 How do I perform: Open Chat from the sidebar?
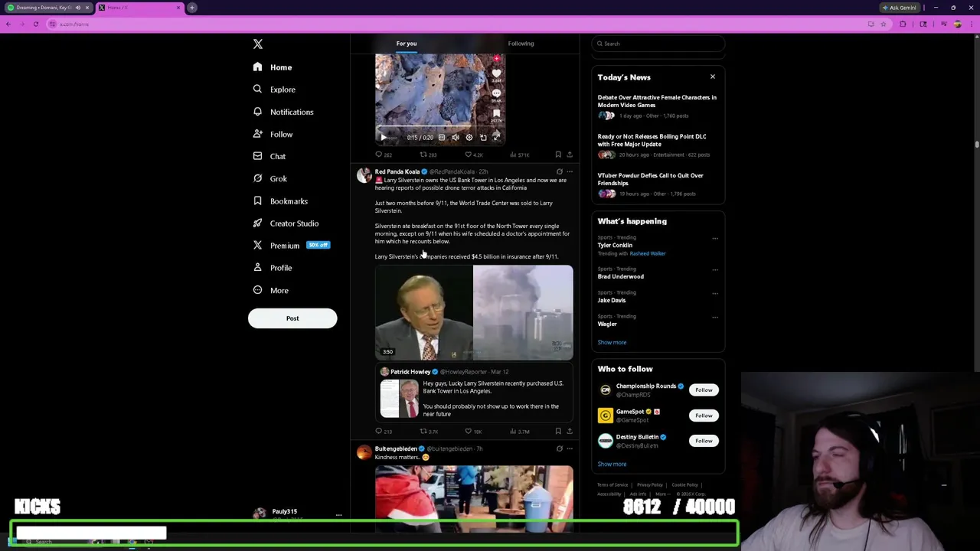pos(269,156)
